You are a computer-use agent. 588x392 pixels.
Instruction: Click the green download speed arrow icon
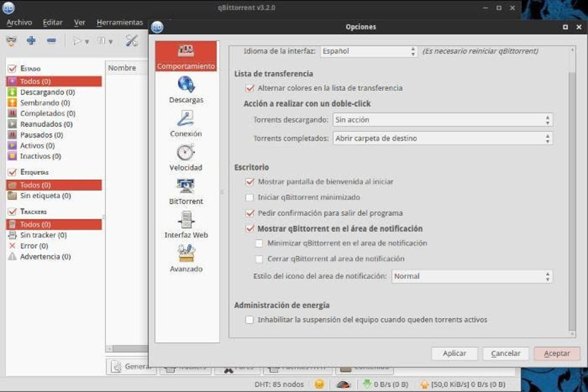click(x=367, y=384)
